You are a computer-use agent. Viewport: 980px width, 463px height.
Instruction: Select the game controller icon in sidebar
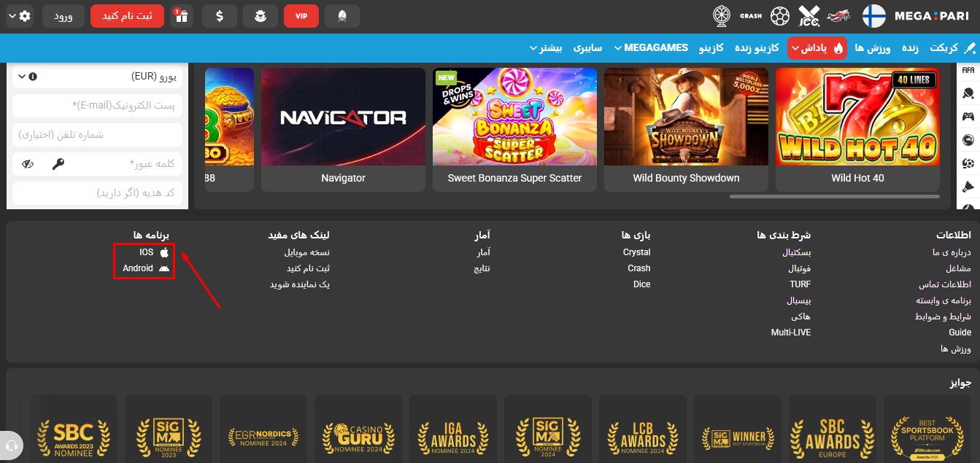click(x=968, y=116)
